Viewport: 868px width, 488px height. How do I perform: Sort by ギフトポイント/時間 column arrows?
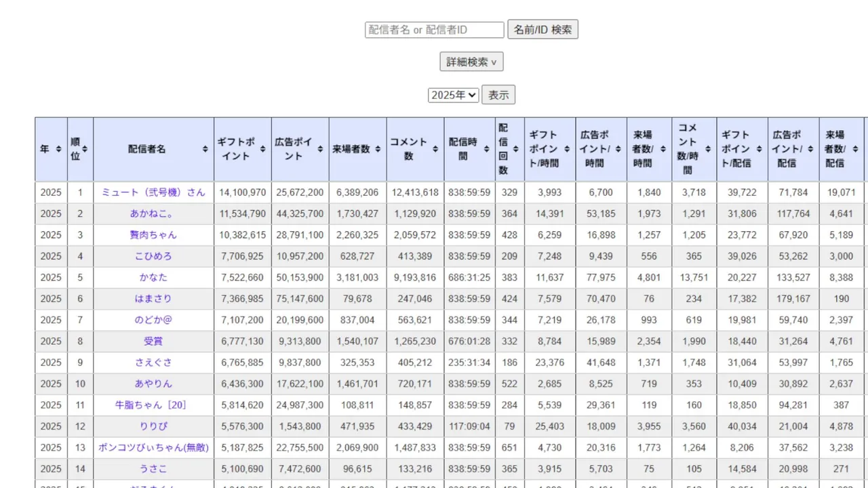pyautogui.click(x=567, y=149)
